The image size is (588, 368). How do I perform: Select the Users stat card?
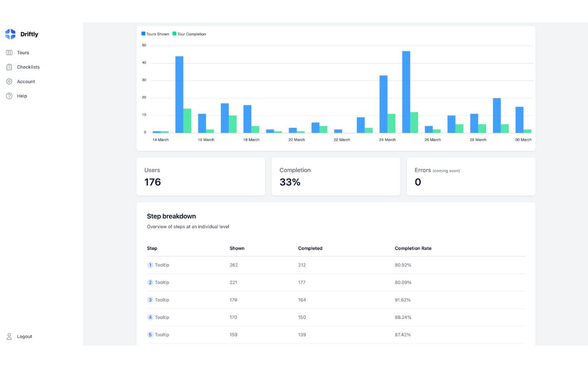point(200,177)
